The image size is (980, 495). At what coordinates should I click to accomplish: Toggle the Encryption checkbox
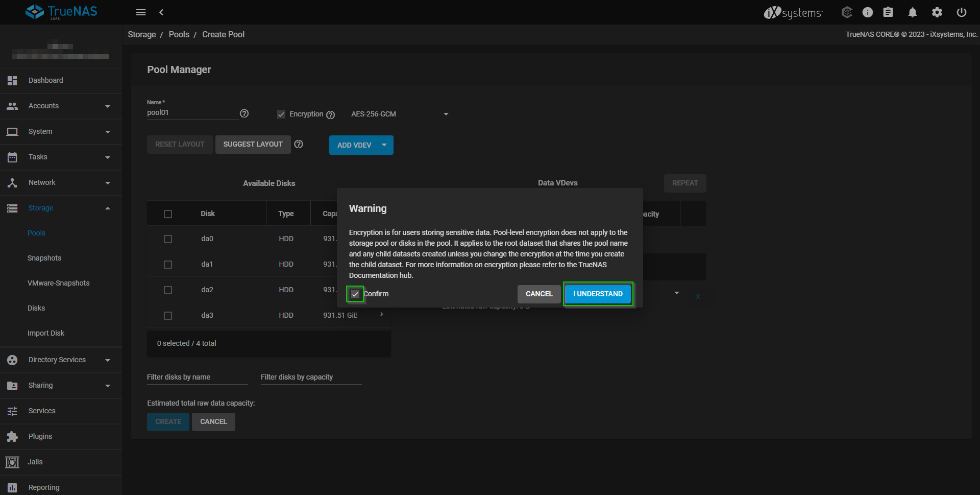tap(281, 114)
